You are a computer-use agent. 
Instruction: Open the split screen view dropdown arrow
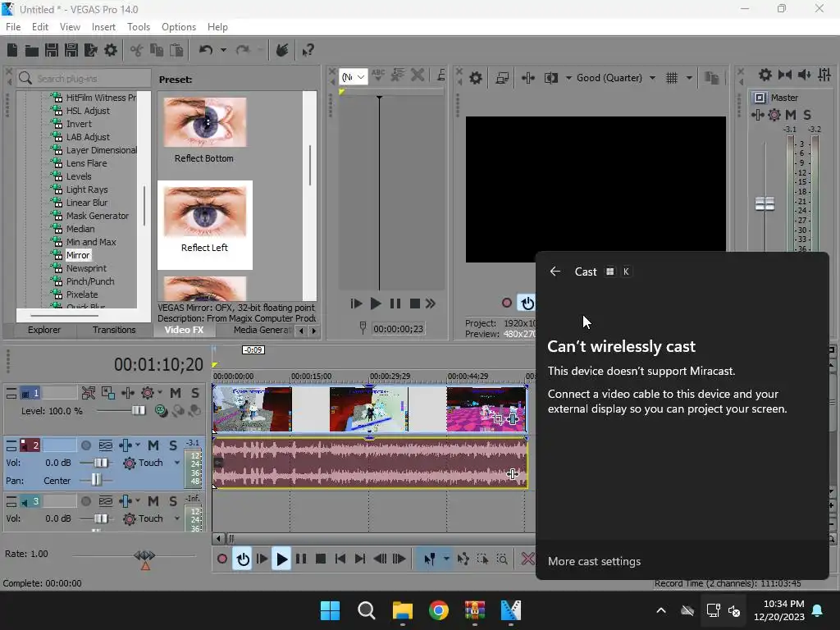tap(568, 78)
